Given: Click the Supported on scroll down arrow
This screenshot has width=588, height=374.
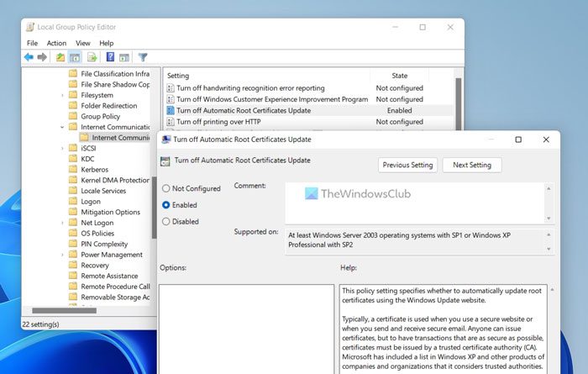Looking at the screenshot, I should 549,249.
